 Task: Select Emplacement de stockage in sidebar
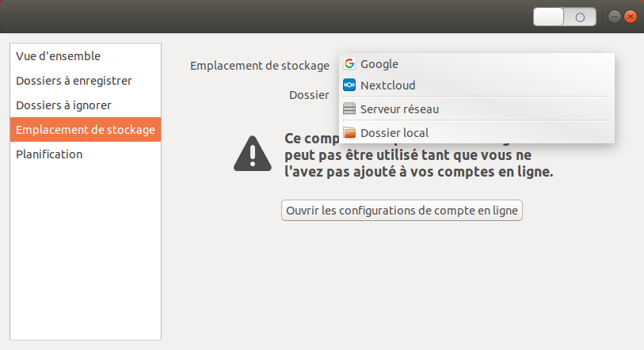click(x=86, y=130)
